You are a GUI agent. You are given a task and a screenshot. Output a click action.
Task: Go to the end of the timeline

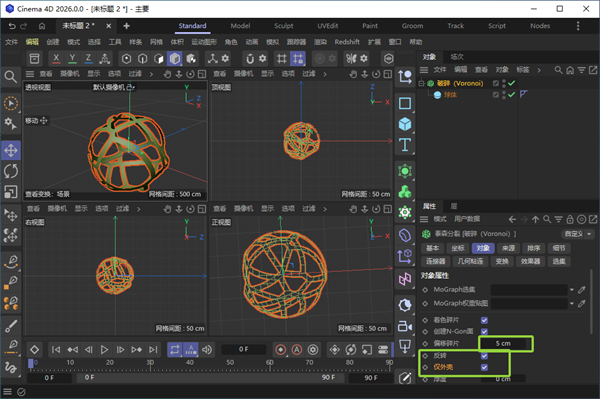[x=153, y=350]
